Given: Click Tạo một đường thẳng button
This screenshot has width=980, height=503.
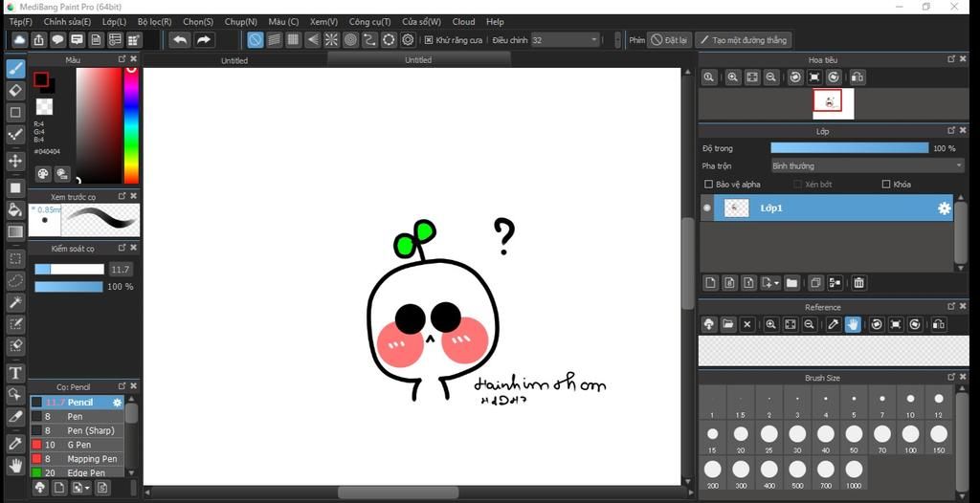Looking at the screenshot, I should 743,40.
